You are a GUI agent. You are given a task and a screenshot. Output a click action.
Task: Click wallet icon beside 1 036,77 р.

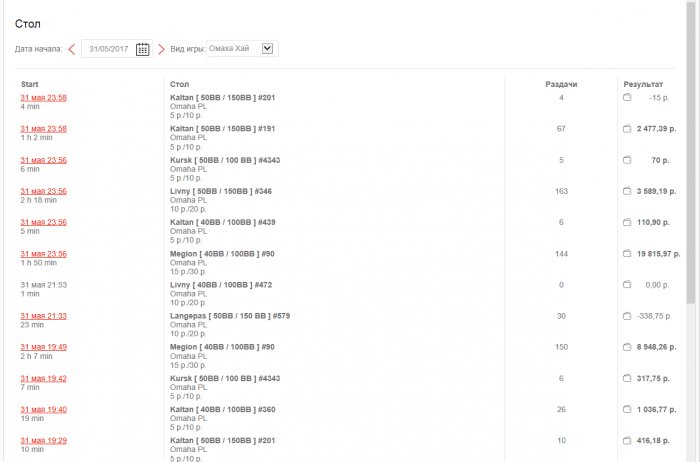coord(627,409)
